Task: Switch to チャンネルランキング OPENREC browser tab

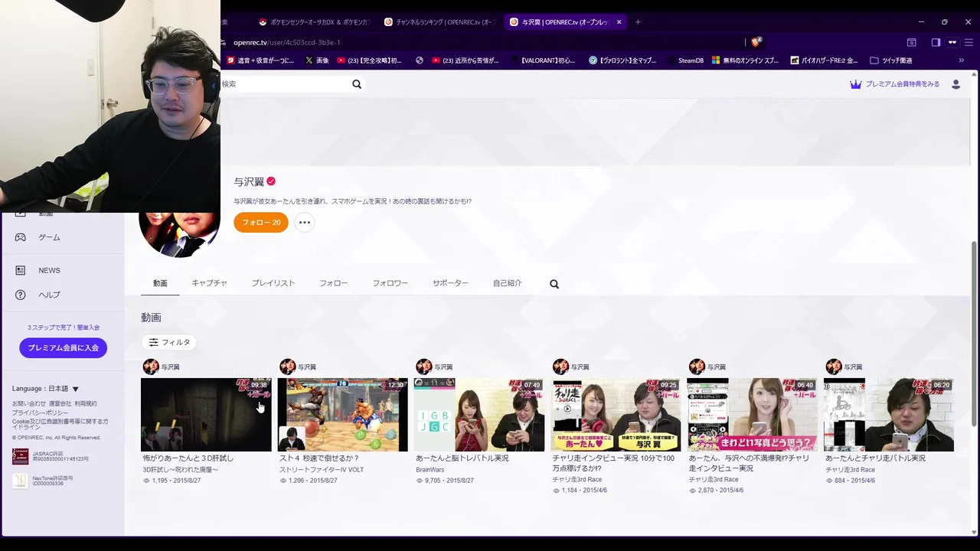Action: [440, 22]
